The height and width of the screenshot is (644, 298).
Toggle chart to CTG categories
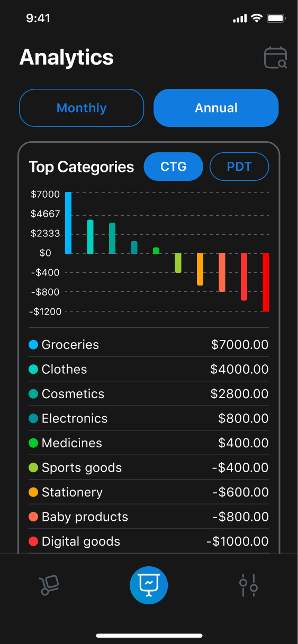(174, 167)
